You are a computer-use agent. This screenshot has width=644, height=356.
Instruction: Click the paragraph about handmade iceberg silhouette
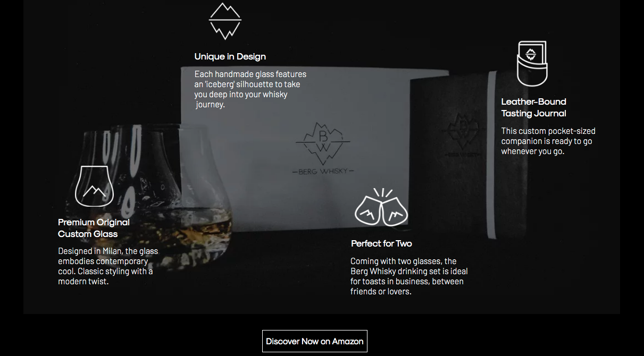tap(250, 89)
